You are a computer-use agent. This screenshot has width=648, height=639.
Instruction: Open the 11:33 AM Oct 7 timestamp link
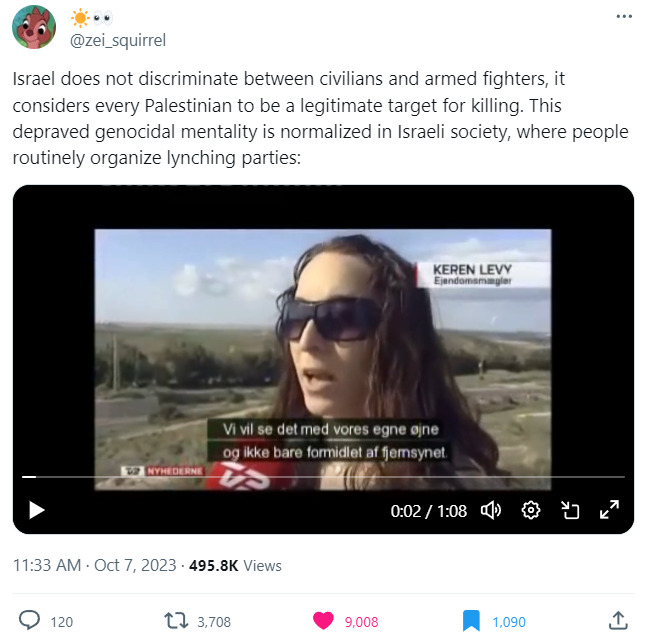[x=95, y=565]
